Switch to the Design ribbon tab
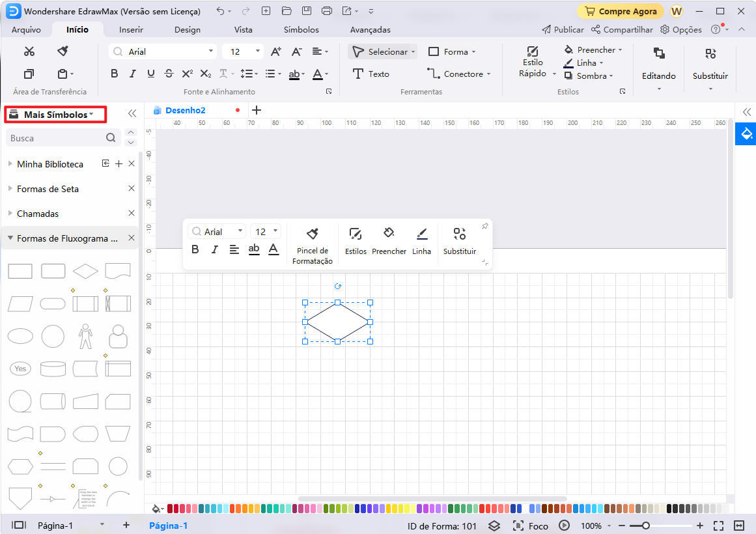The image size is (756, 534). click(x=188, y=29)
